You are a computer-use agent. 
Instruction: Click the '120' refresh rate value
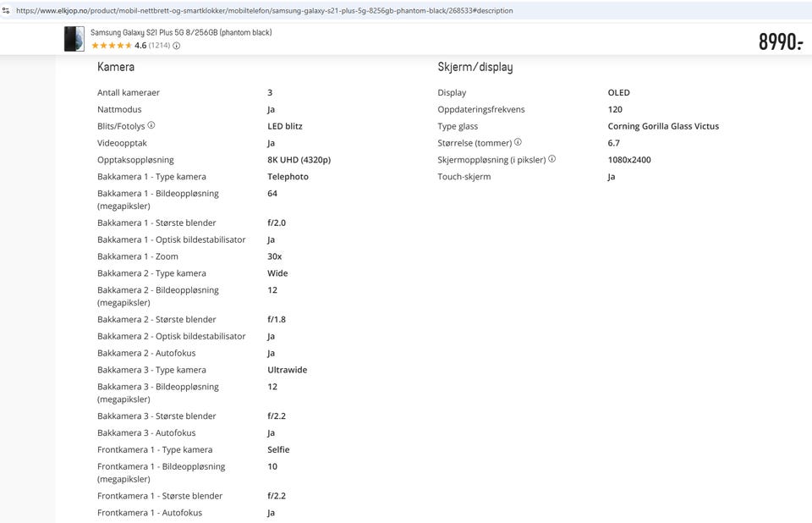click(x=615, y=109)
